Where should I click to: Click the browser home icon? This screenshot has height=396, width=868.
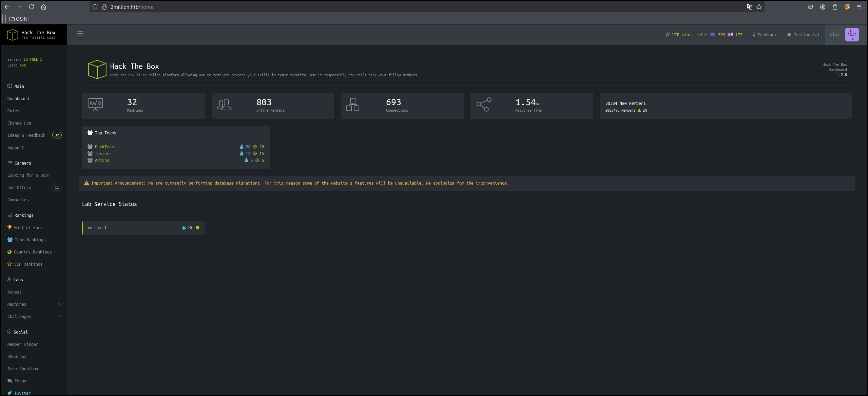pyautogui.click(x=43, y=7)
